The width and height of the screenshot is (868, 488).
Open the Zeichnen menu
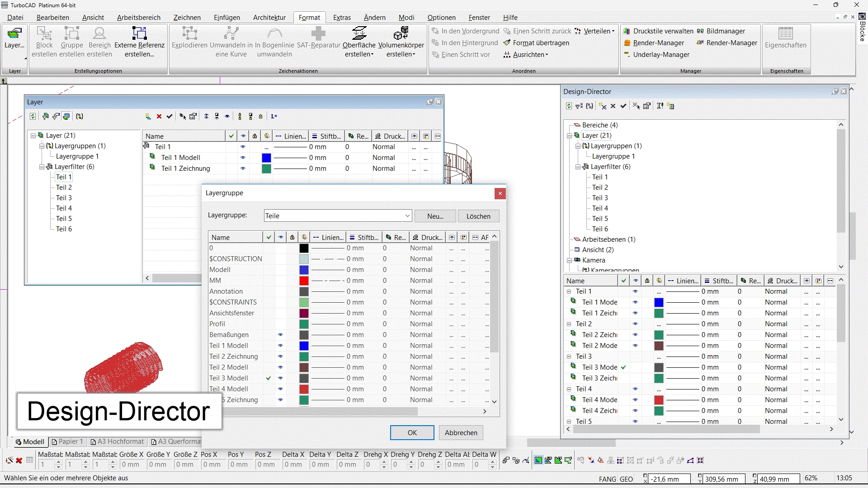coord(187,18)
